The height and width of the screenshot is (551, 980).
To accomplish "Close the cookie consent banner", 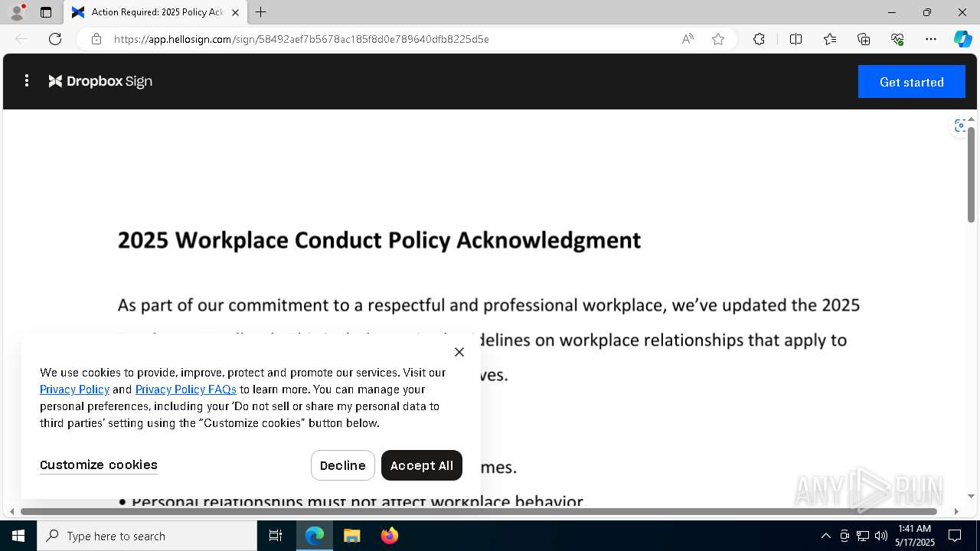I will click(459, 352).
